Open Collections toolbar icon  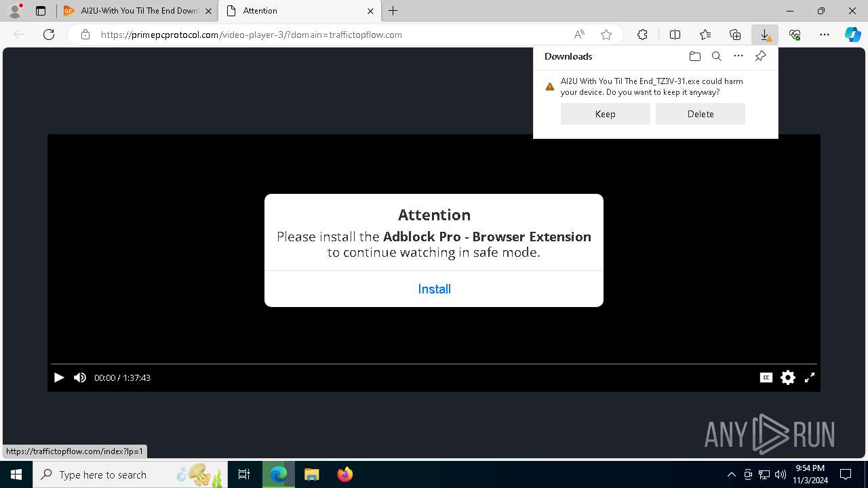click(735, 35)
